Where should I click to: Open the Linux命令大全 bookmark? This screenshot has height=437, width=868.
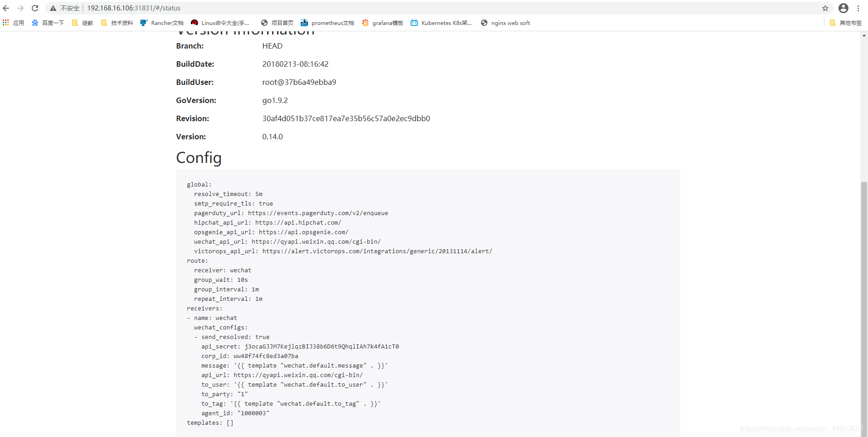[220, 23]
